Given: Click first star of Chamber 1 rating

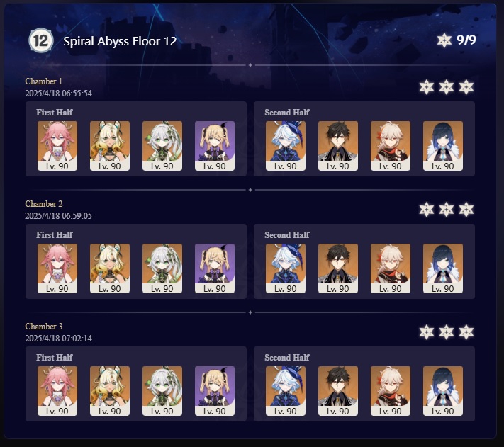Looking at the screenshot, I should tap(427, 87).
